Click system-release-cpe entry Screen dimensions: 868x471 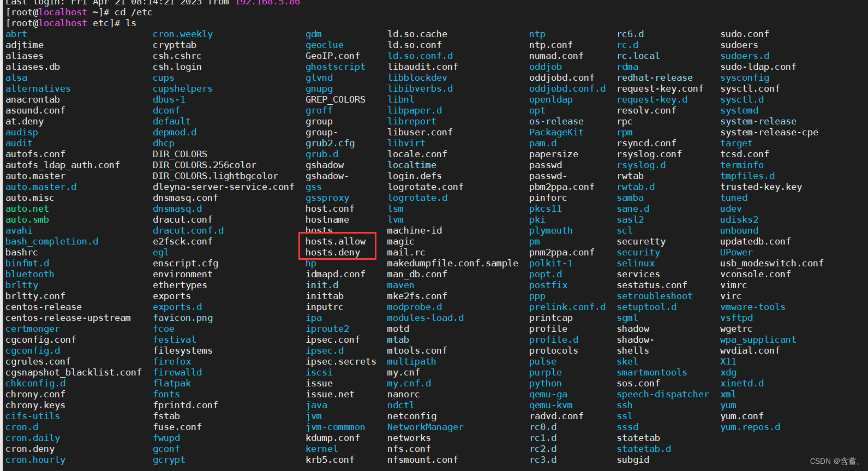pos(769,132)
